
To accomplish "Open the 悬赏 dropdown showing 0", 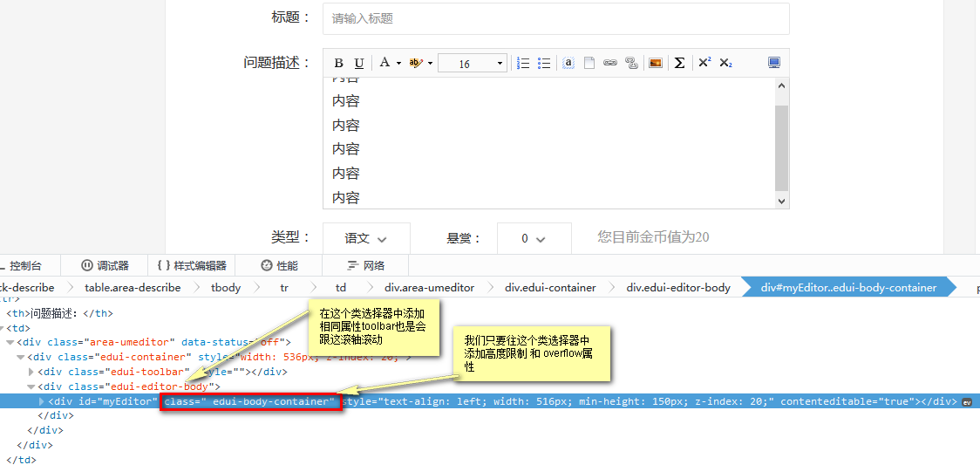I will [x=534, y=238].
